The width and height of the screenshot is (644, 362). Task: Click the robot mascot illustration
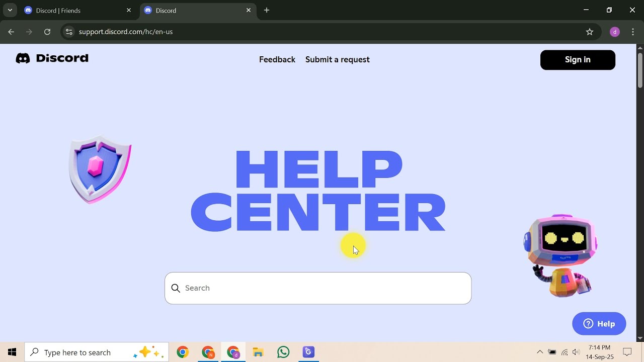560,255
